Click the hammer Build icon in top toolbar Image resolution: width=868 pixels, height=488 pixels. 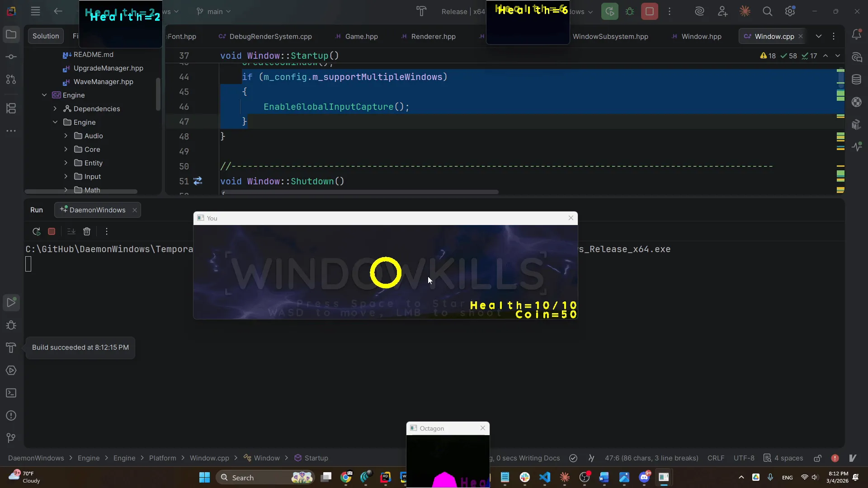coord(421,11)
